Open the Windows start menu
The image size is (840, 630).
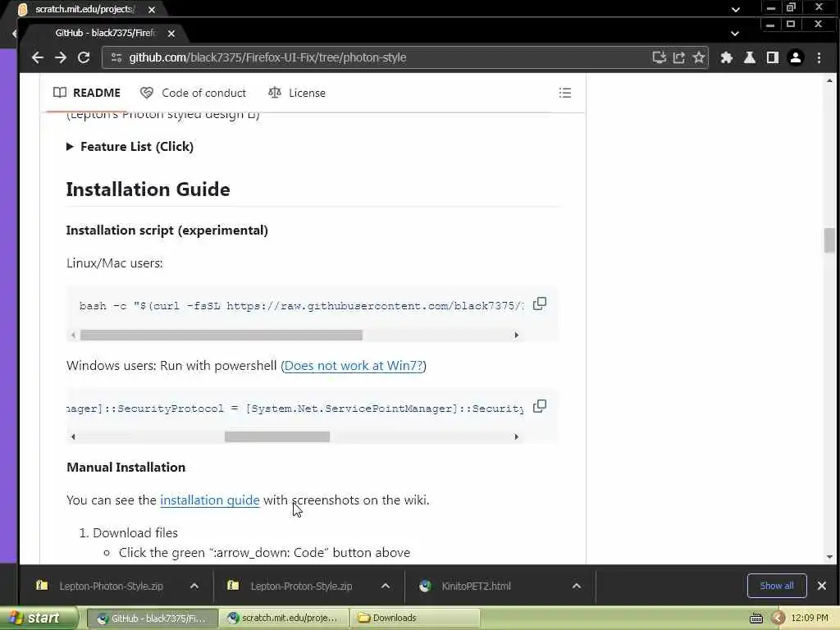[38, 618]
